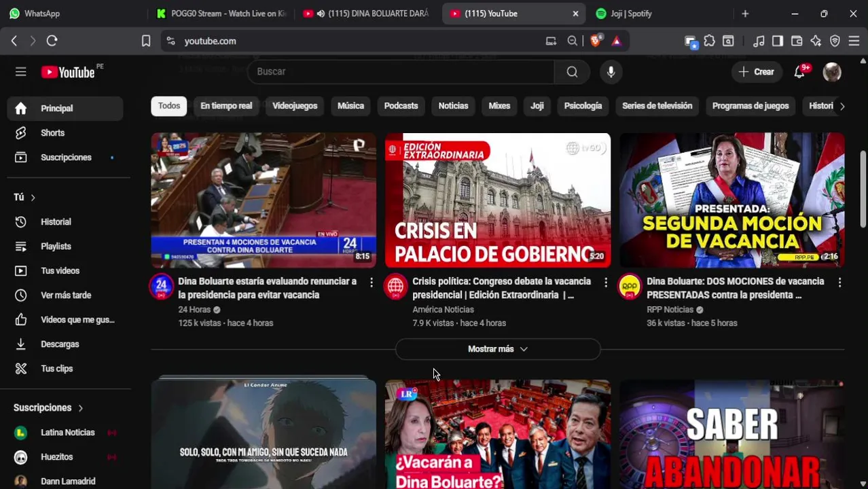Select the Música chip
This screenshot has height=489, width=868.
point(351,106)
